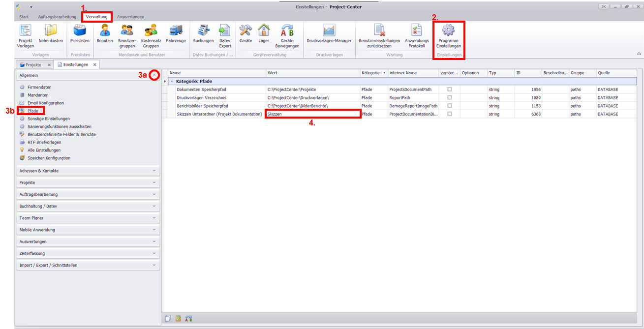Toggle versteckt checkbox for Dokumenten Speicherpfad
The image size is (644, 329).
449,90
